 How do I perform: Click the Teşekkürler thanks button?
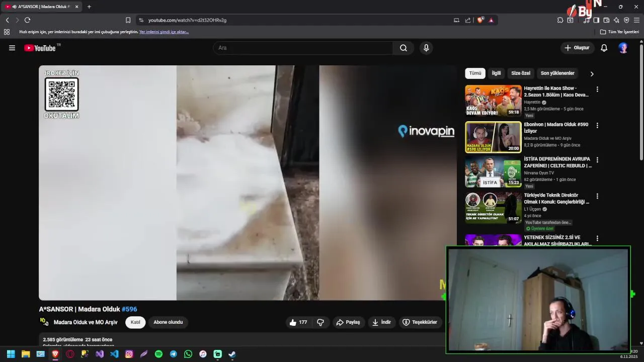click(420, 322)
